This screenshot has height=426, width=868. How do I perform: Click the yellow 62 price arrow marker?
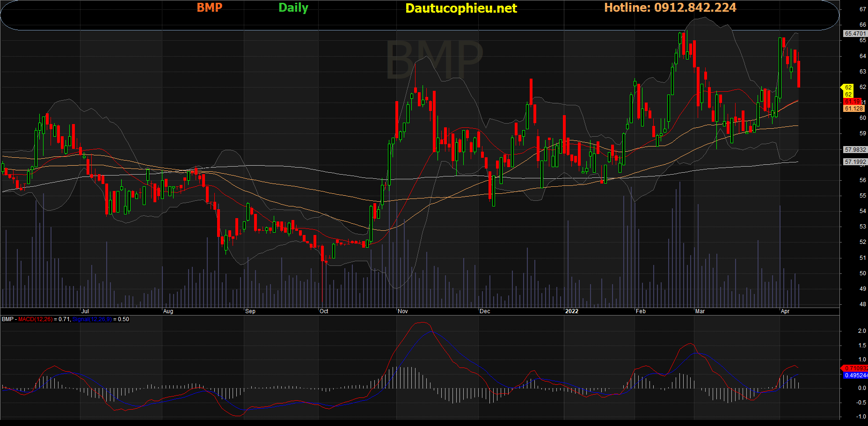(847, 88)
